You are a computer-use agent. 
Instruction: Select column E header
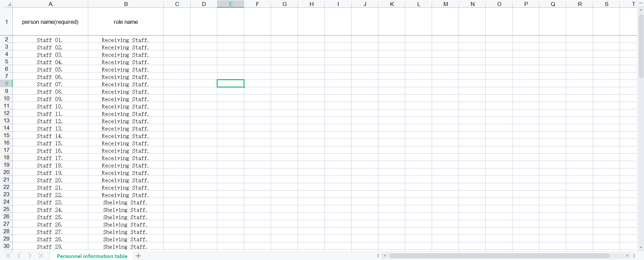tap(231, 4)
